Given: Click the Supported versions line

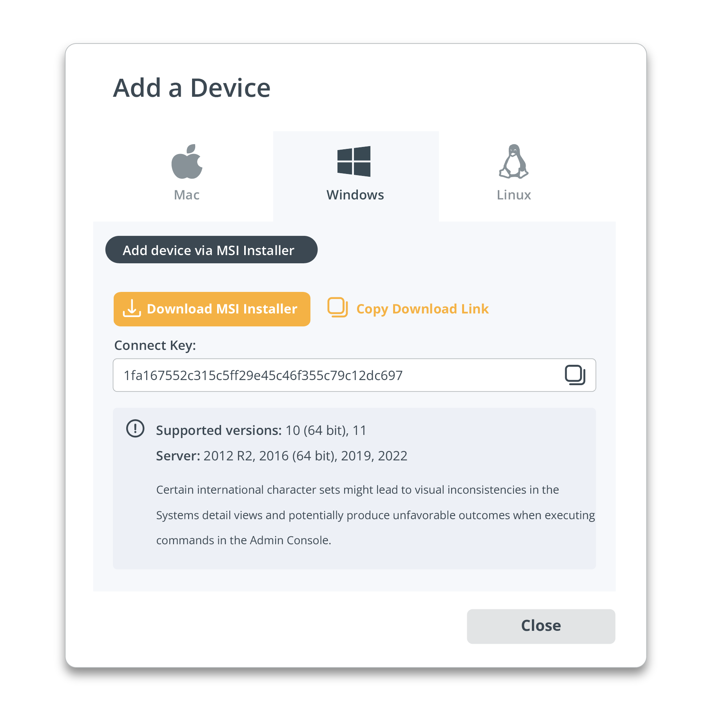Looking at the screenshot, I should (261, 430).
